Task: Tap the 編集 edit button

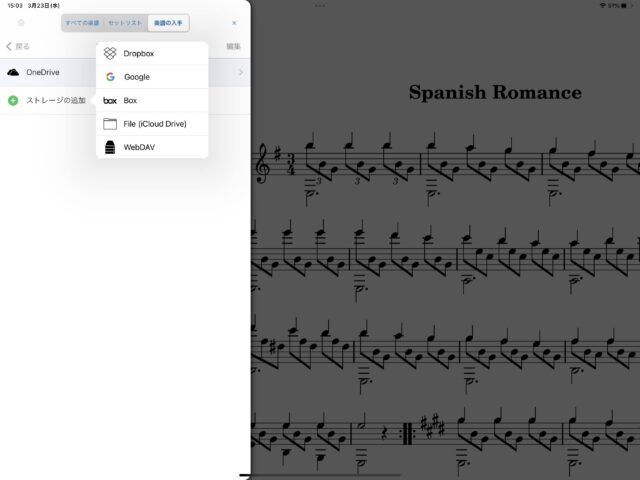Action: [x=232, y=46]
